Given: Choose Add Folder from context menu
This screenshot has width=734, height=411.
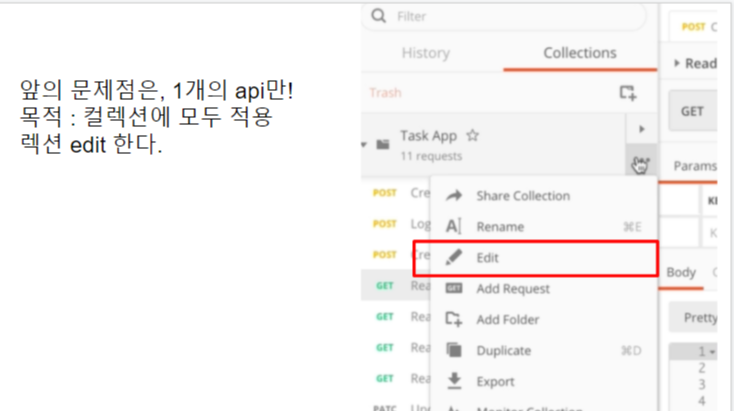Looking at the screenshot, I should point(543,320).
